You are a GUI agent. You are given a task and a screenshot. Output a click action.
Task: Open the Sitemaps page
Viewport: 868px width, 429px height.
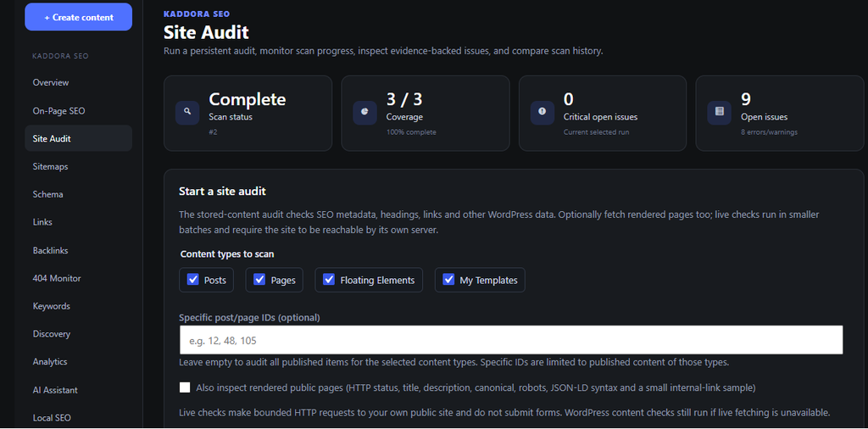pos(79,167)
